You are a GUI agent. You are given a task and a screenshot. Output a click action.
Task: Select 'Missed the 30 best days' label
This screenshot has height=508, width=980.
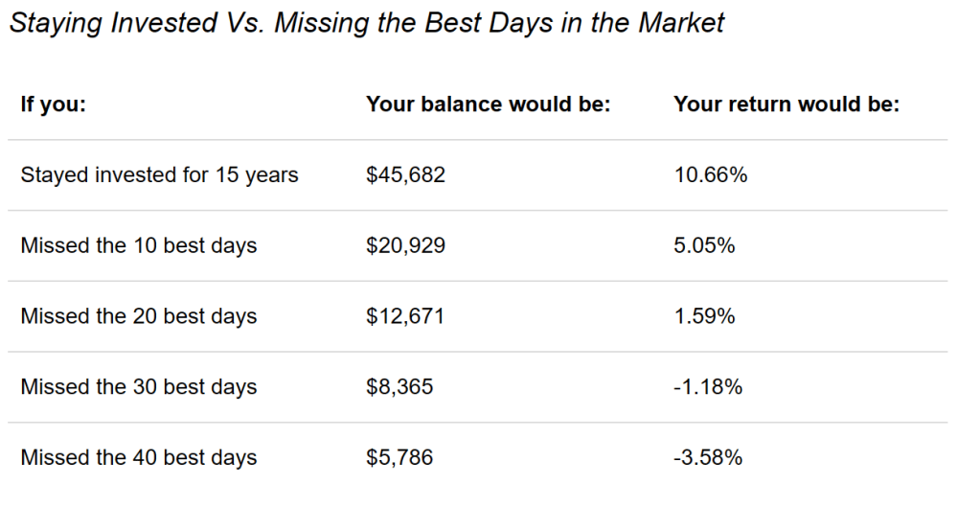pos(139,387)
